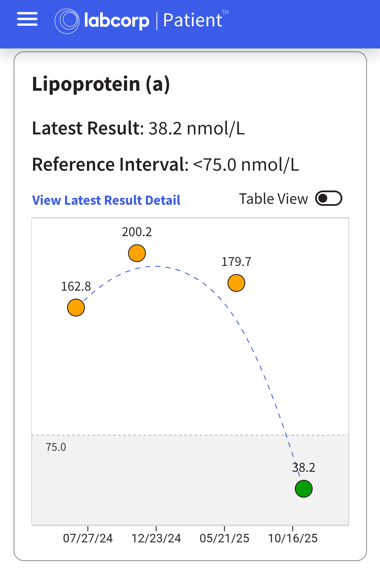
Task: Toggle the Table View switch
Action: [328, 198]
